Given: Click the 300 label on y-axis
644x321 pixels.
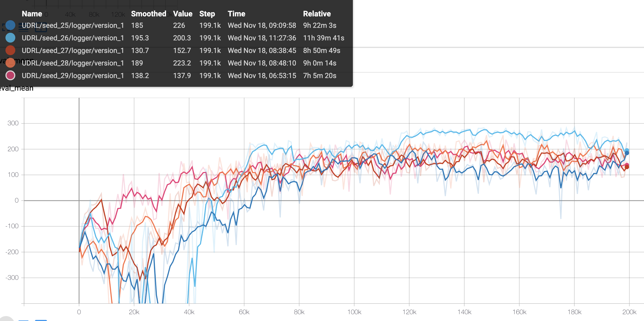Looking at the screenshot, I should coord(13,123).
